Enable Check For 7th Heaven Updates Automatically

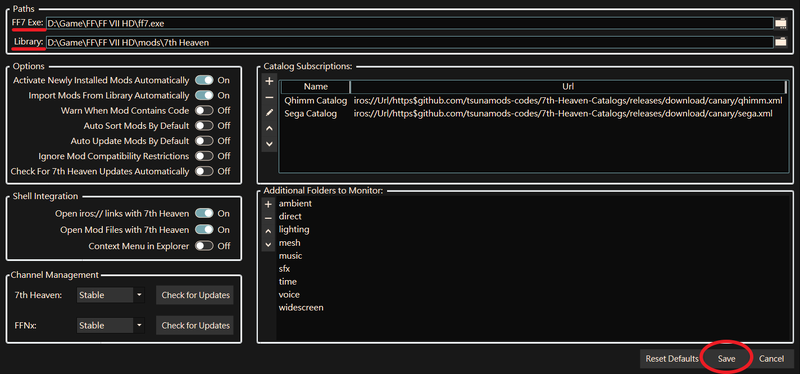tap(204, 171)
